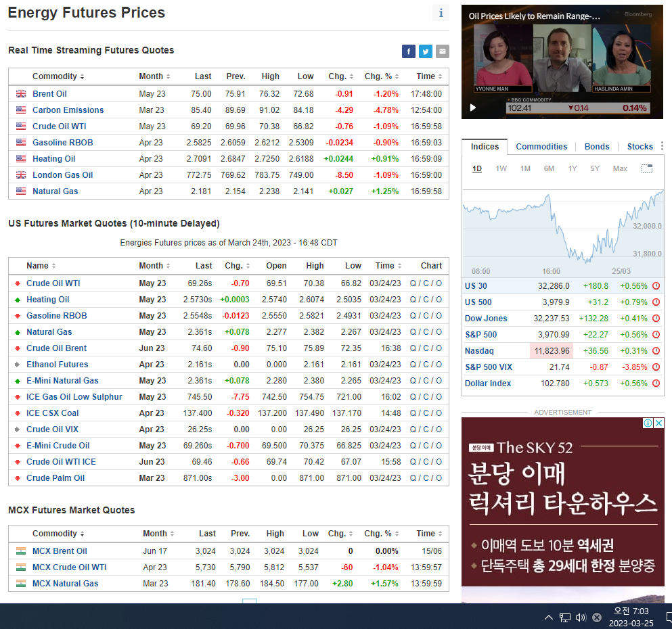This screenshot has height=629, width=672.
Task: Sort MCX table by Chg. %
Action: 382,534
